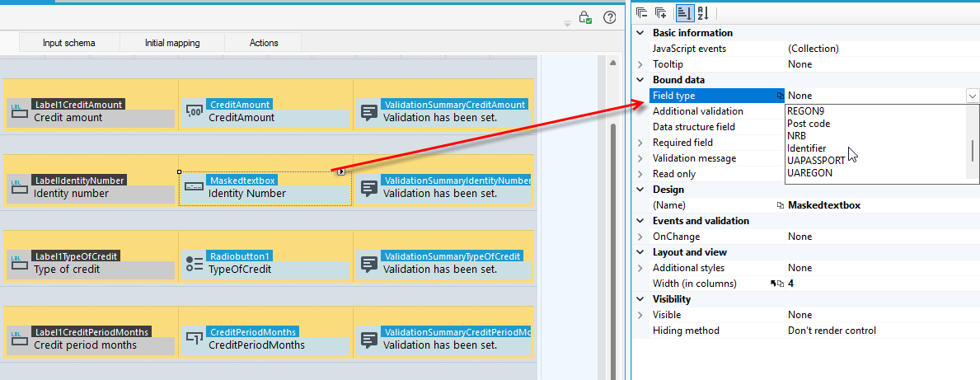
Task: Collapse the Events and validation category
Action: click(x=640, y=221)
